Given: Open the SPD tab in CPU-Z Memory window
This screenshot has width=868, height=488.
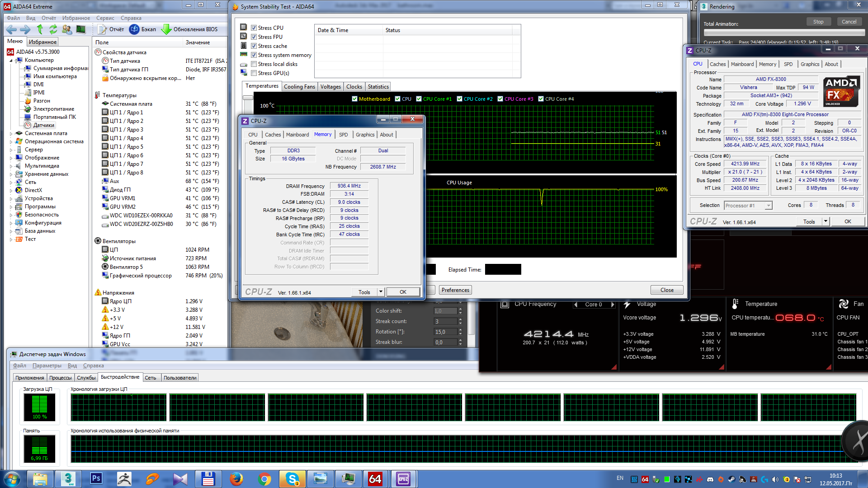Looking at the screenshot, I should click(343, 135).
